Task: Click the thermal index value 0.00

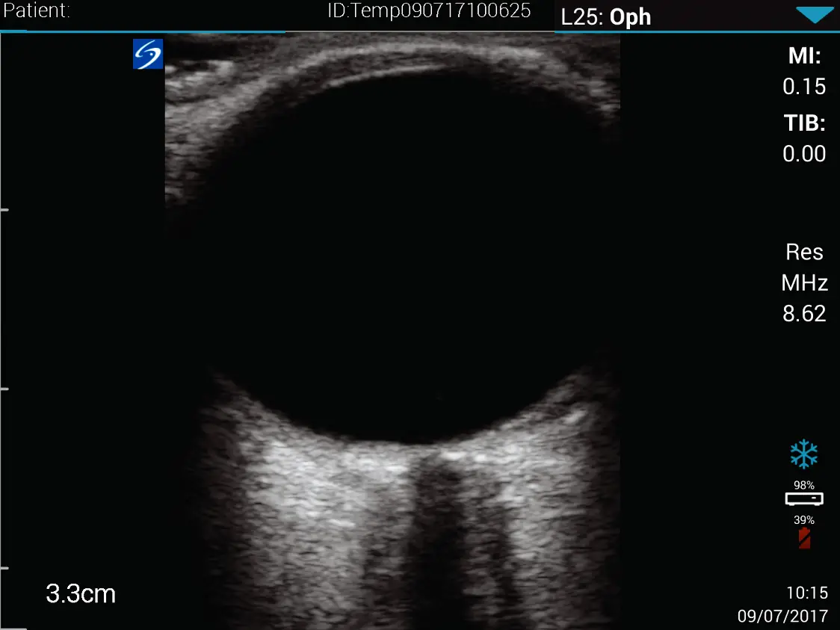Action: (804, 154)
